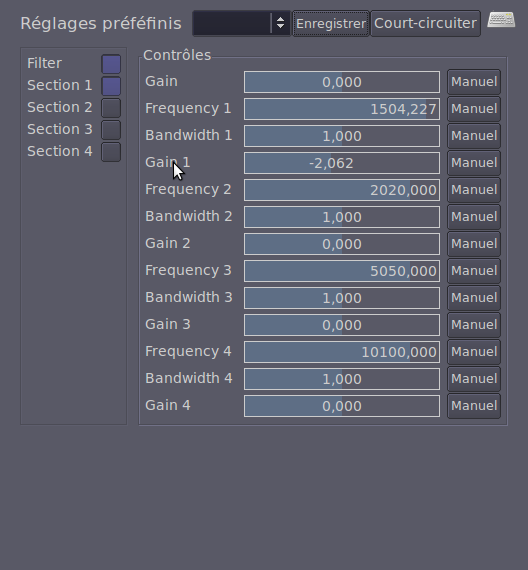Click the Bandwidth 4 slider
Image resolution: width=528 pixels, height=570 pixels.
[x=342, y=379]
